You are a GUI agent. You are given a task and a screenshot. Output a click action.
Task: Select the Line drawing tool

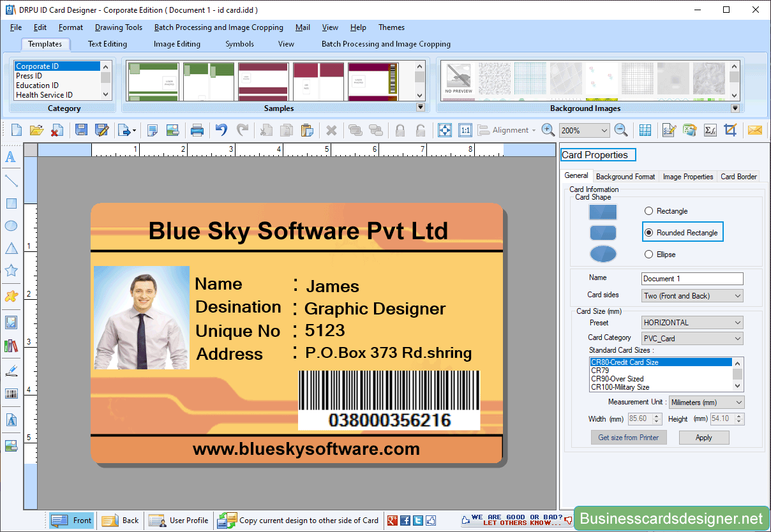pyautogui.click(x=11, y=181)
